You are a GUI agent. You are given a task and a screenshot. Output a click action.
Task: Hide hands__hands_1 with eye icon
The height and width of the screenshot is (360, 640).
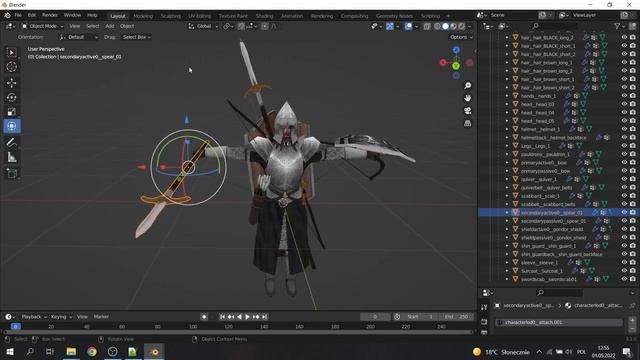[624, 96]
